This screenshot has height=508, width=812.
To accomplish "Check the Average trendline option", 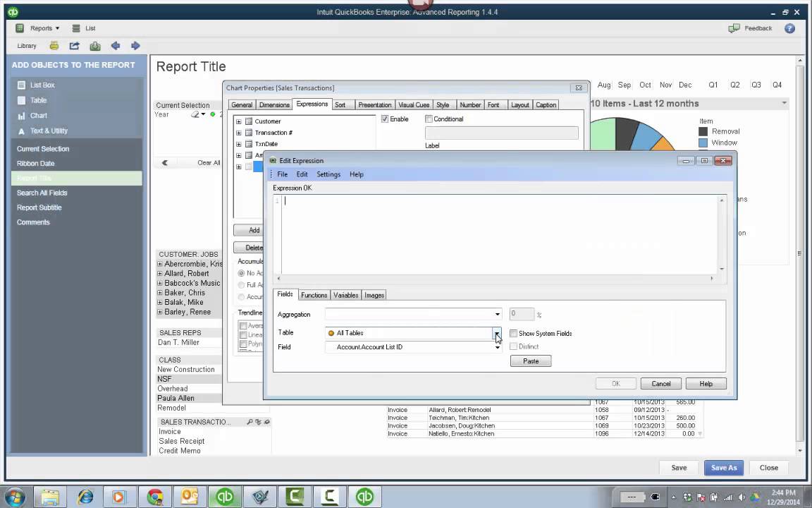I will (x=243, y=325).
